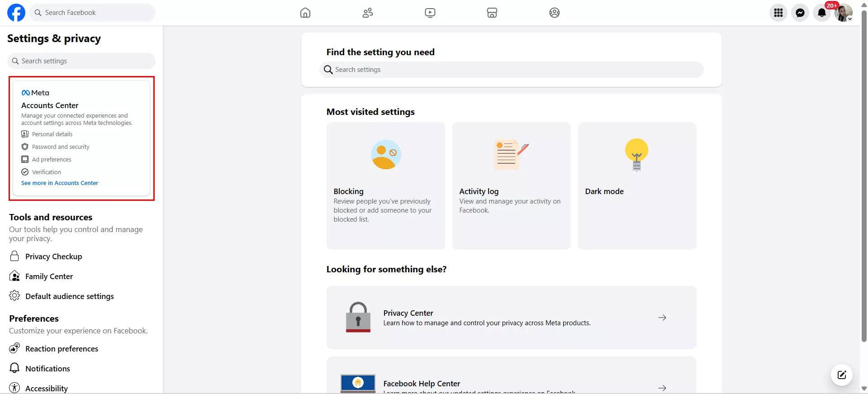Screen dimensions: 868x394
Task: Click the page vertical scrollbar
Action: [864, 181]
